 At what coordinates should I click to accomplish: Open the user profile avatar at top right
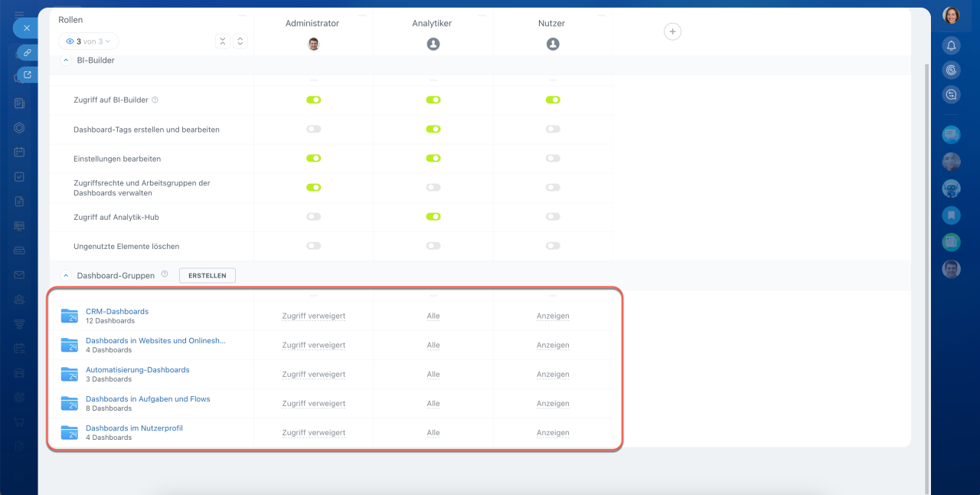[x=951, y=15]
